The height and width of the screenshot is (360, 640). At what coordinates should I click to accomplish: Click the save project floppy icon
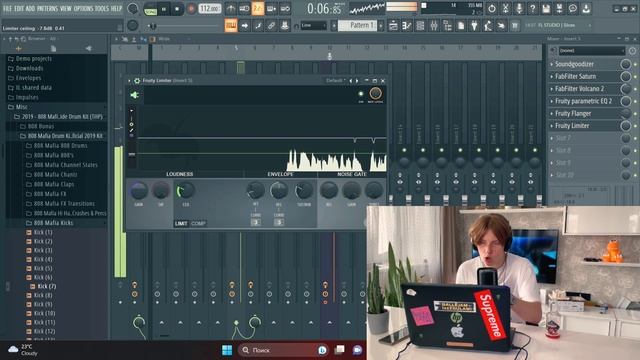point(546,8)
